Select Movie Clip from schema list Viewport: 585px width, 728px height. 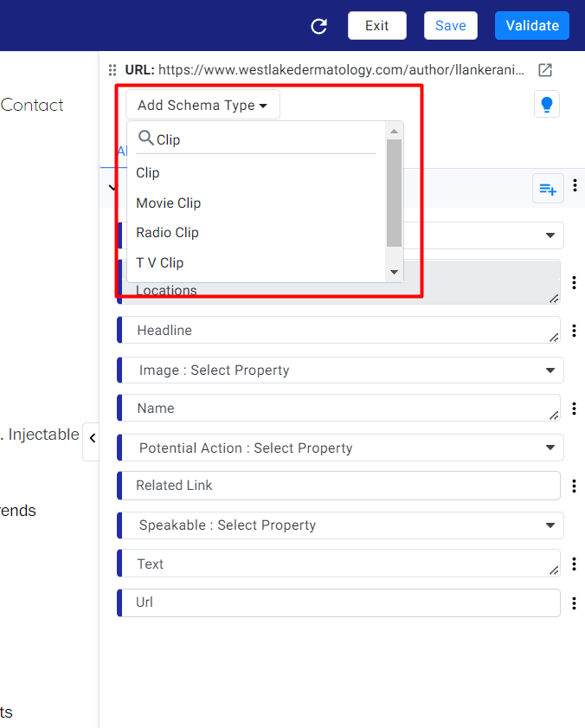point(169,203)
